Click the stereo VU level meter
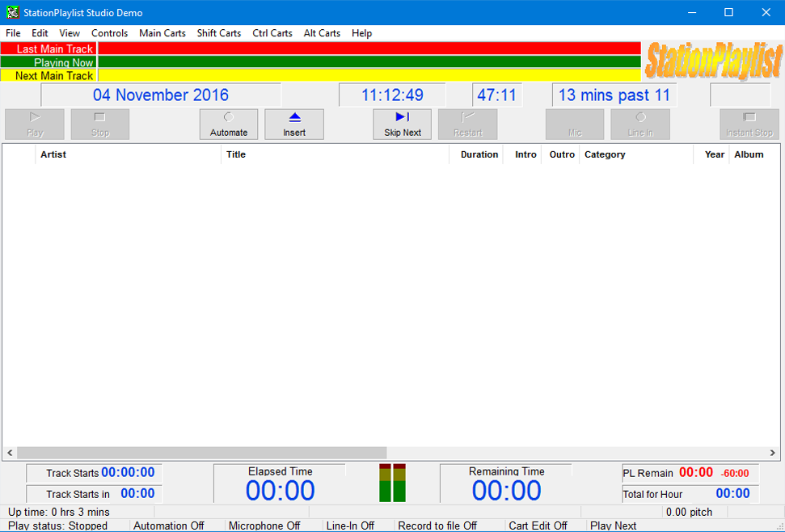Image resolution: width=785 pixels, height=532 pixels. point(393,483)
